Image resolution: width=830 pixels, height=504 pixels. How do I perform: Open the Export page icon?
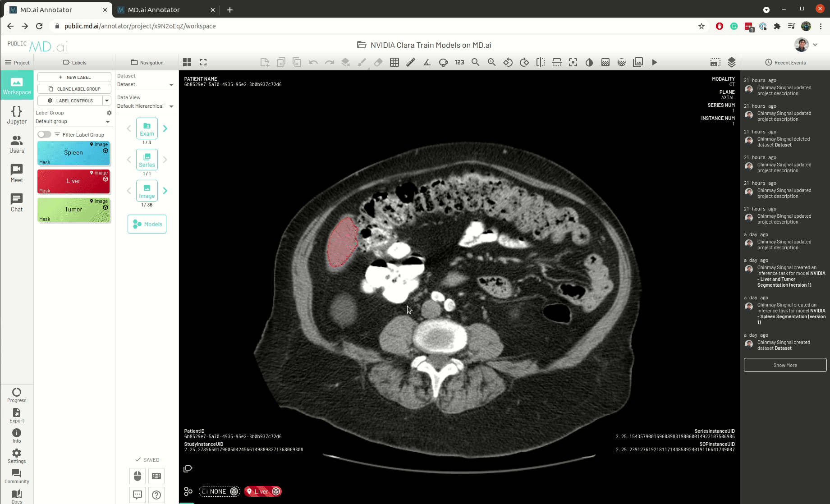click(x=17, y=415)
